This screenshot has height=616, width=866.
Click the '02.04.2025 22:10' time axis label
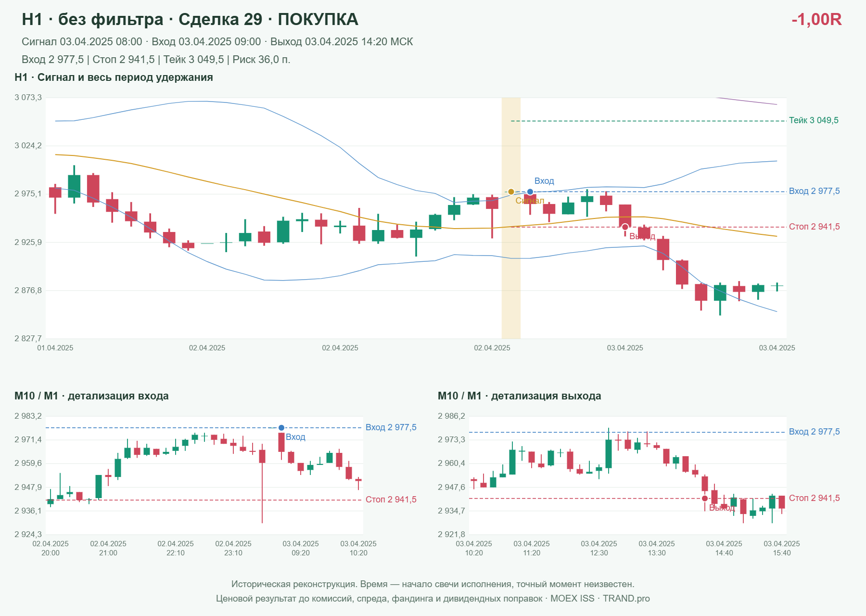coord(176,548)
